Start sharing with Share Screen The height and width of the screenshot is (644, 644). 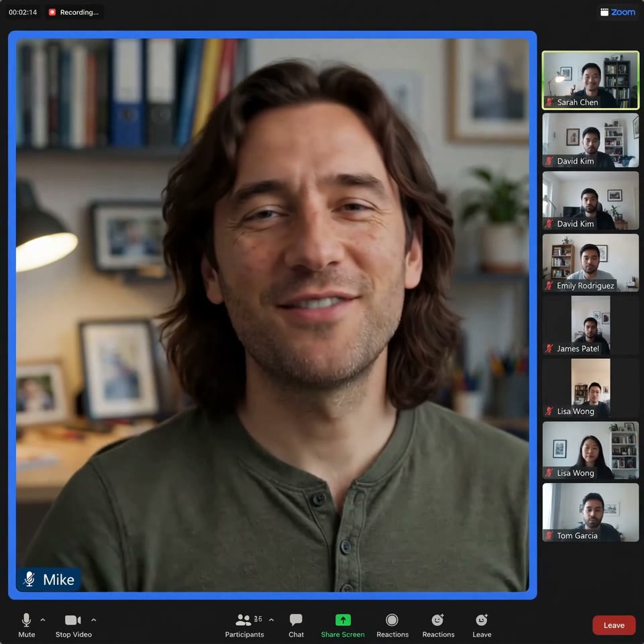(343, 625)
